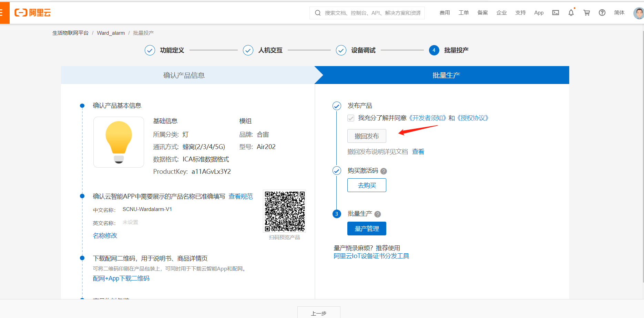Click the 扫码预览产品 QR code thumbnail
Image resolution: width=644 pixels, height=318 pixels.
click(284, 211)
